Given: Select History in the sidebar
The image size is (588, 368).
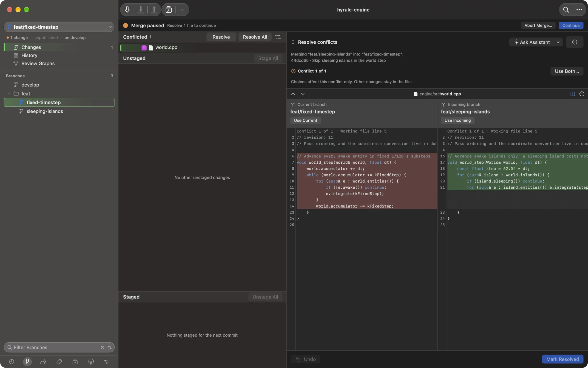Looking at the screenshot, I should pyautogui.click(x=59, y=55).
